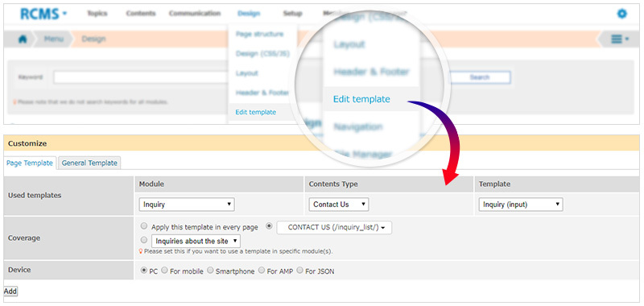Open the Topics menu
The height and width of the screenshot is (306, 644).
[x=97, y=14]
